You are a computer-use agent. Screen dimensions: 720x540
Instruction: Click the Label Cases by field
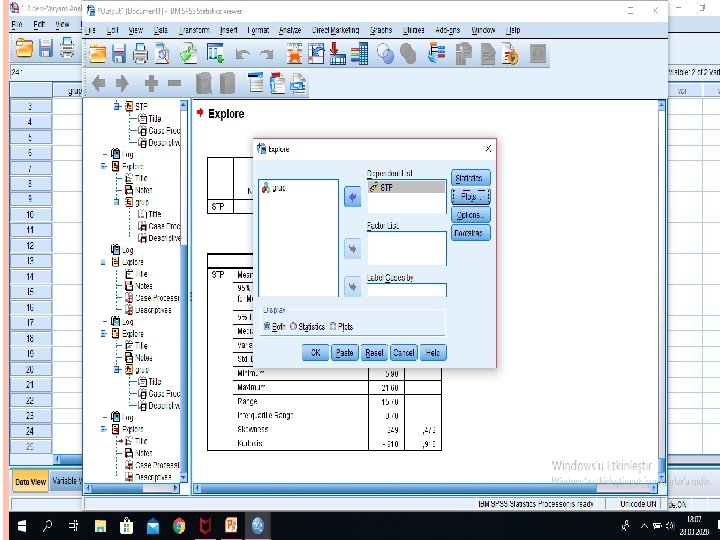click(x=407, y=290)
